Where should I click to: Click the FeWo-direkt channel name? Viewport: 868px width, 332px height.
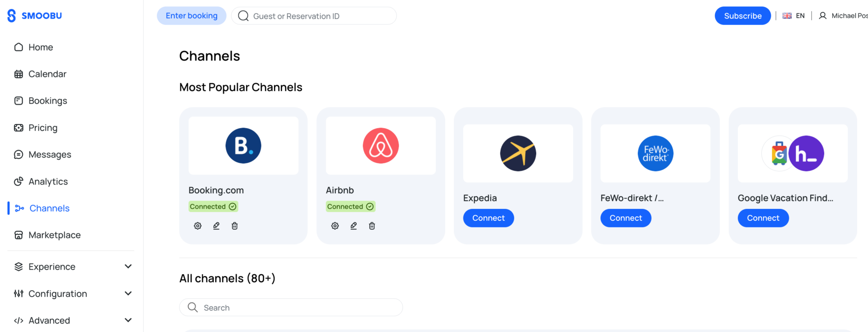[632, 198]
